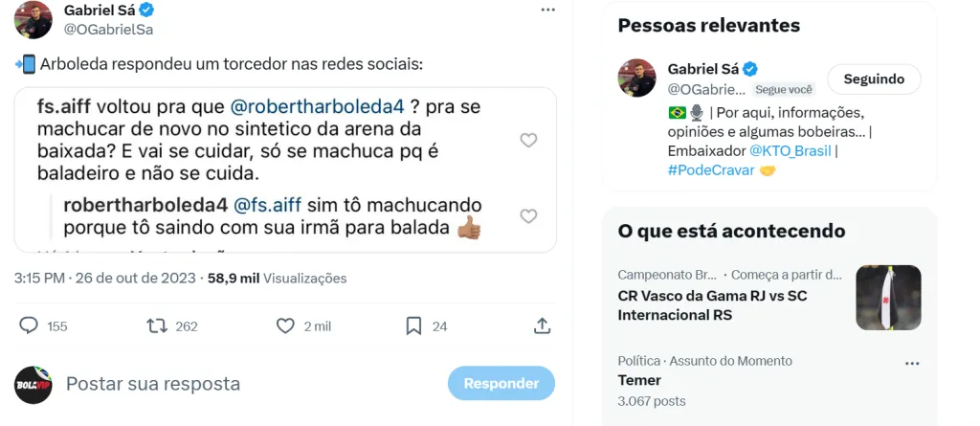Open Gabriel Sá avatar in Pessoas relevantes
This screenshot has height=426, width=980.
pos(637,78)
